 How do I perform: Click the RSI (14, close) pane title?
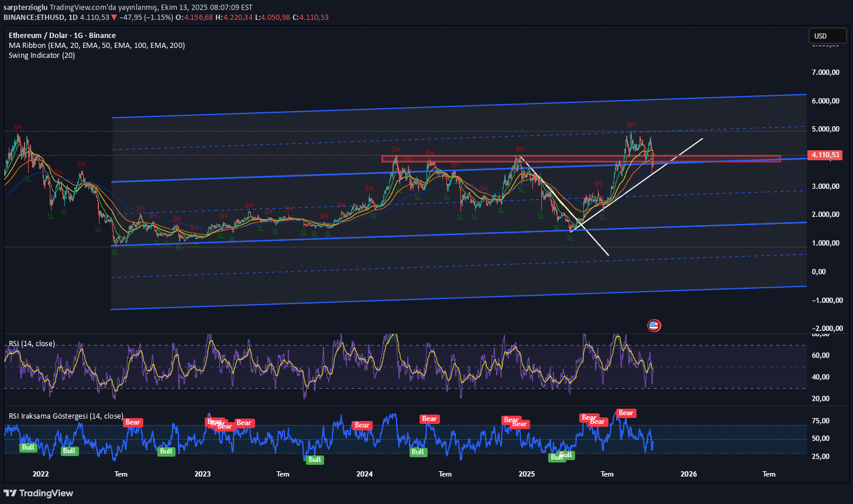(x=32, y=344)
